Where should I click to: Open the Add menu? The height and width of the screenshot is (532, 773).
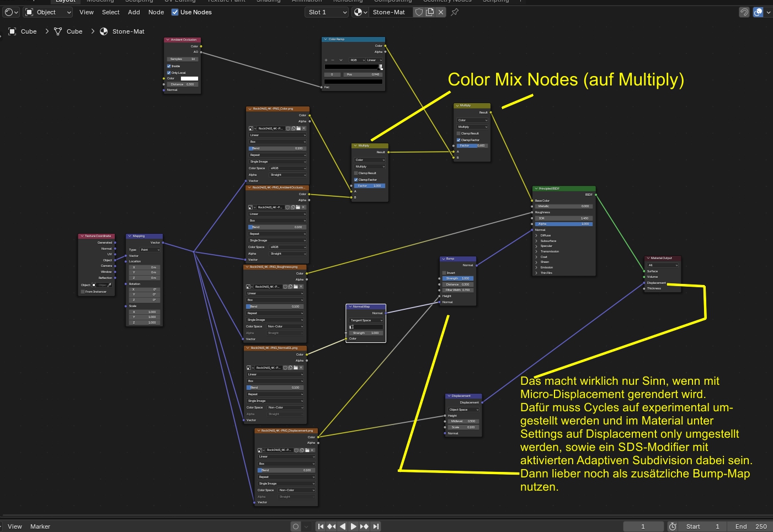tap(134, 12)
